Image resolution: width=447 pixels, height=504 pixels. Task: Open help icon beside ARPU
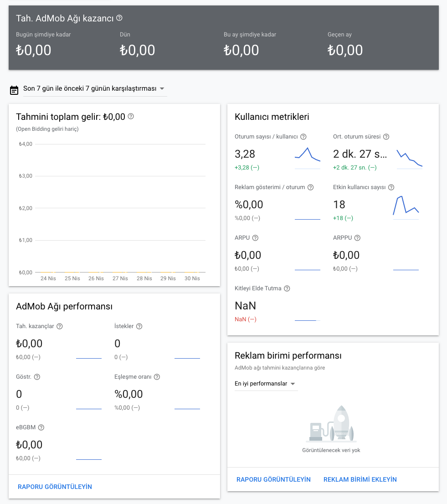255,238
